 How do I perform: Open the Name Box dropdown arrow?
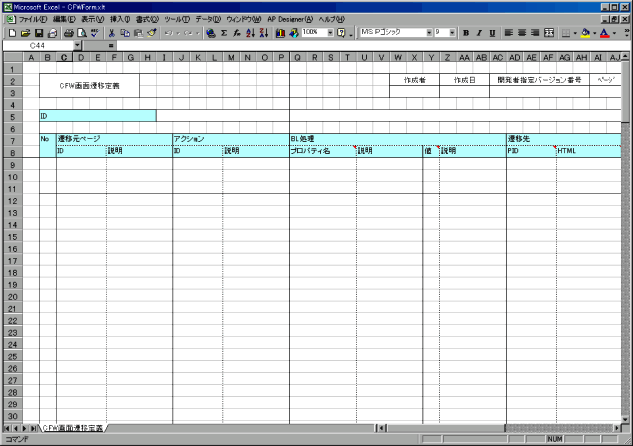pos(78,46)
